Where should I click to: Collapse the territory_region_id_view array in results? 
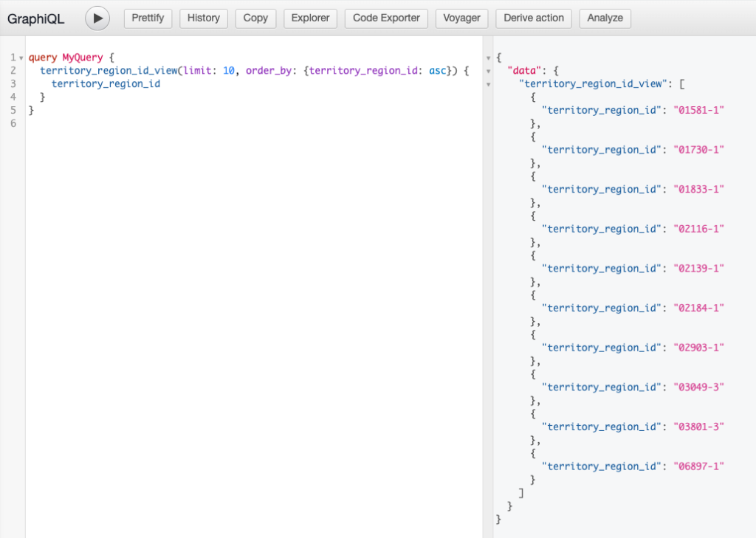488,85
